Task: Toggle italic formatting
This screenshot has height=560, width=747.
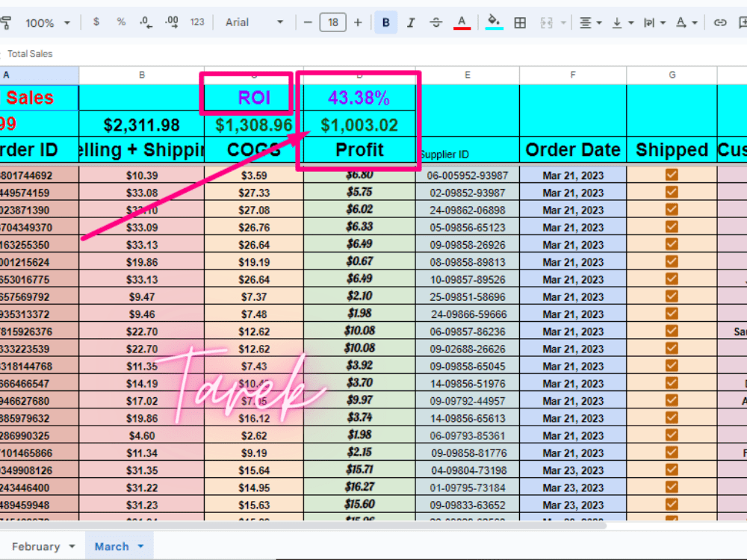Action: click(x=411, y=22)
